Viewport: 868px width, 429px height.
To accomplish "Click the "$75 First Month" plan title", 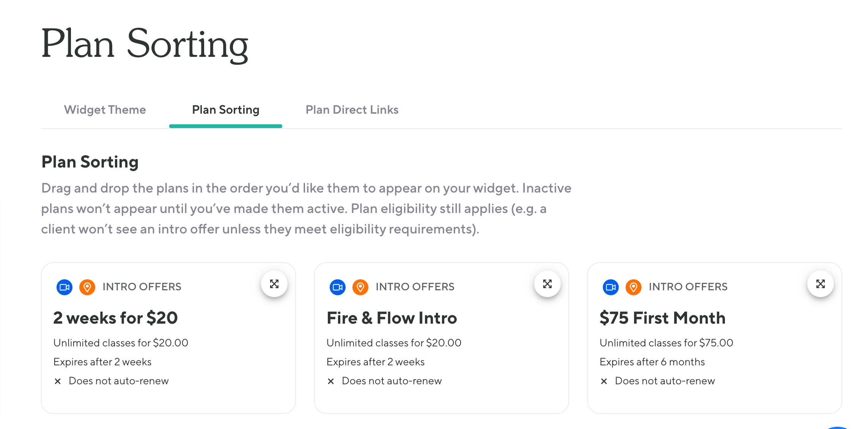I will (x=662, y=318).
